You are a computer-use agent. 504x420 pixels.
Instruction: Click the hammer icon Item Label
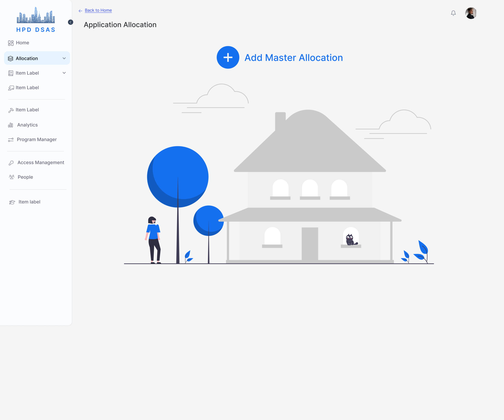click(11, 110)
